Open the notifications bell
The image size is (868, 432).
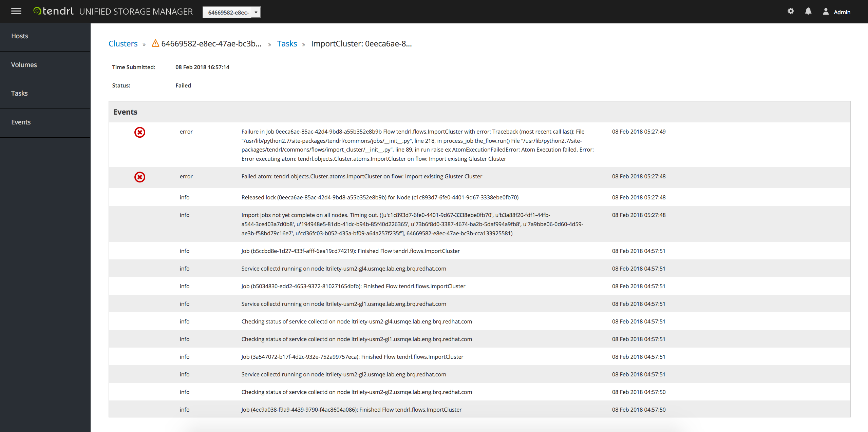point(808,11)
